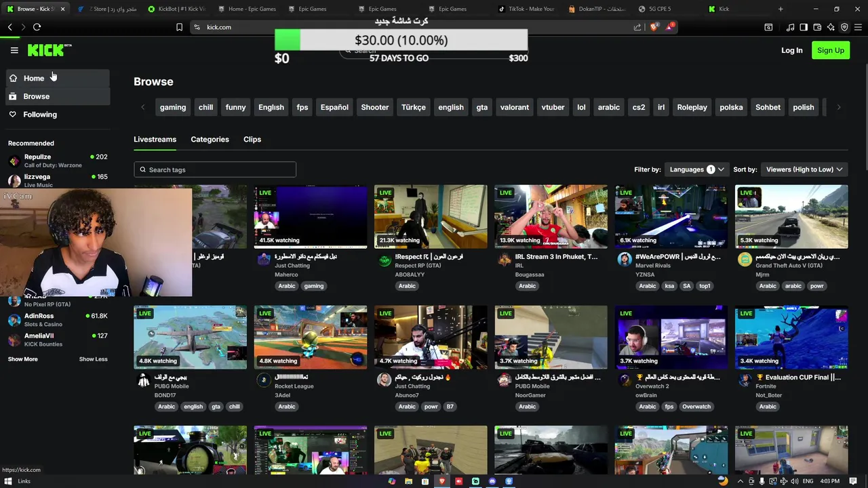Switch to the Home - Epic Games tab
The image size is (868, 488).
point(247,9)
